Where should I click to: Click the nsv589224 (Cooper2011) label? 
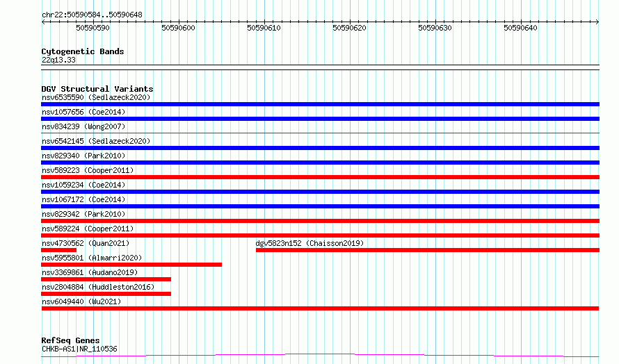point(88,229)
